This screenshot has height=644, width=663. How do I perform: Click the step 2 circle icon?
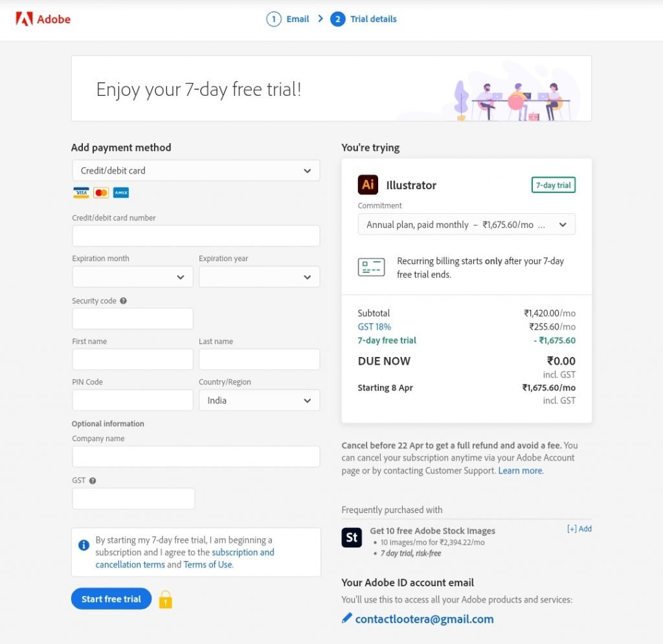pos(337,19)
